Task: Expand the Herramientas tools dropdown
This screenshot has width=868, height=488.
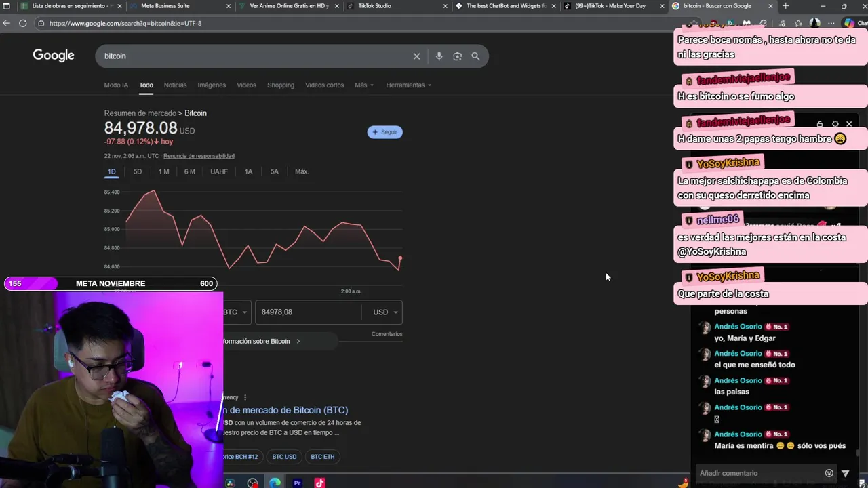Action: [x=409, y=85]
